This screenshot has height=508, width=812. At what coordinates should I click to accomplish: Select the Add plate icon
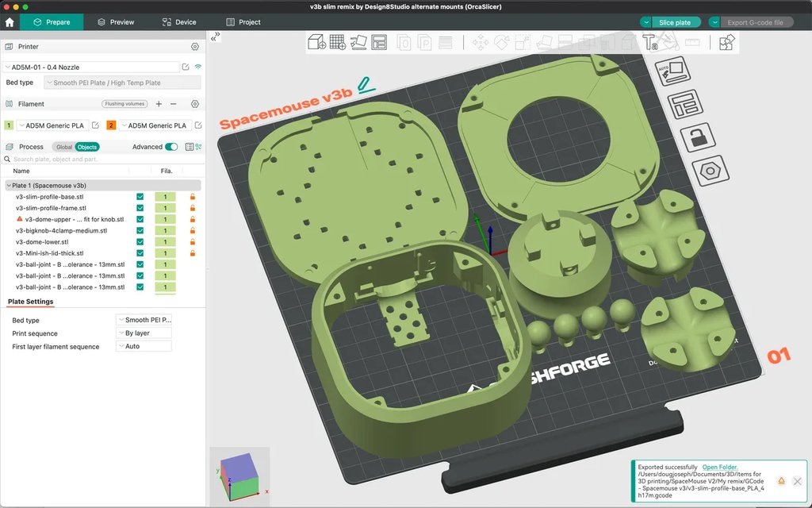click(337, 42)
